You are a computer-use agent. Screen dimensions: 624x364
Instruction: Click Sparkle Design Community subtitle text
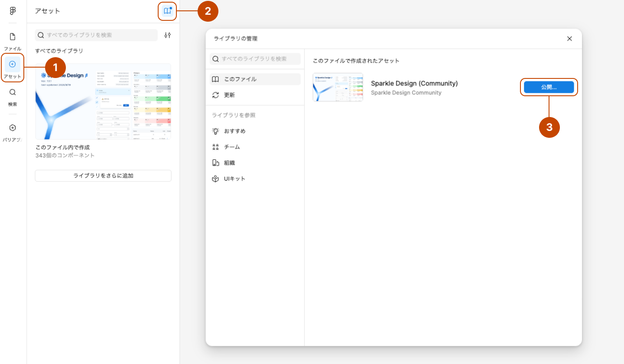coord(406,93)
